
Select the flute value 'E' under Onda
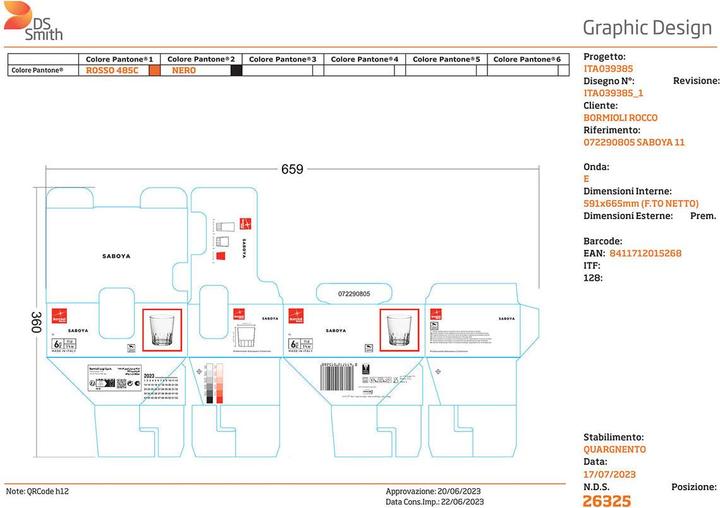coord(586,179)
